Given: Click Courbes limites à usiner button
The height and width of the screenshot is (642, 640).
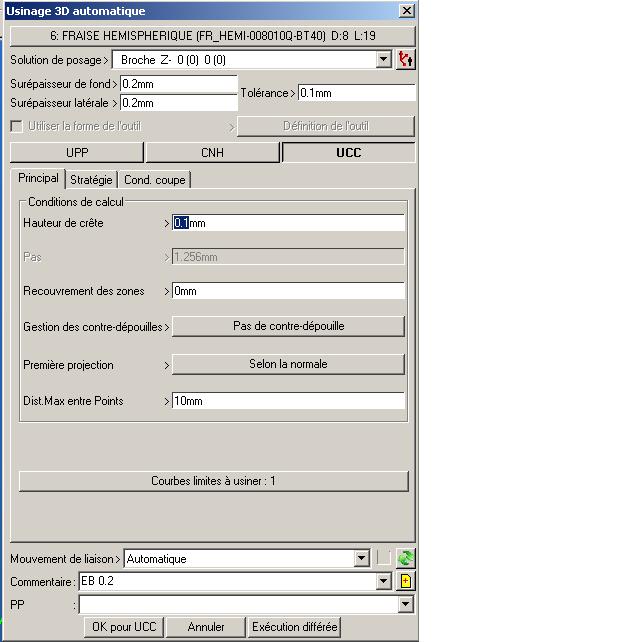Looking at the screenshot, I should coord(213,481).
